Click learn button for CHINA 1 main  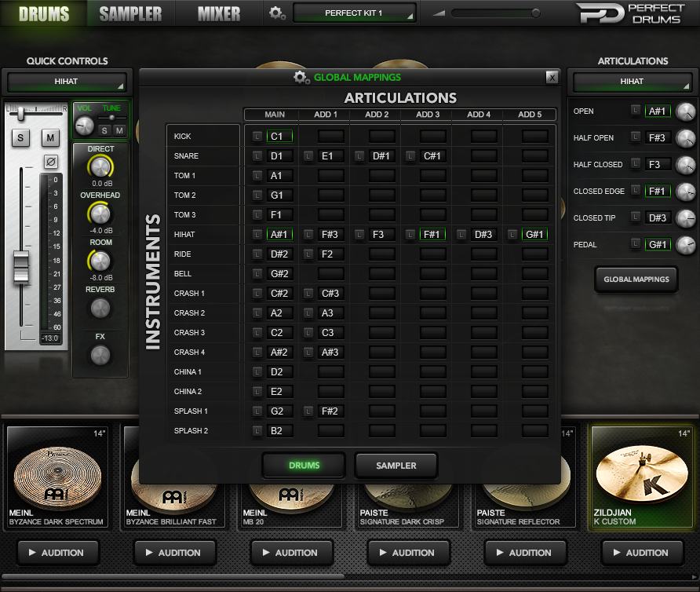[257, 371]
